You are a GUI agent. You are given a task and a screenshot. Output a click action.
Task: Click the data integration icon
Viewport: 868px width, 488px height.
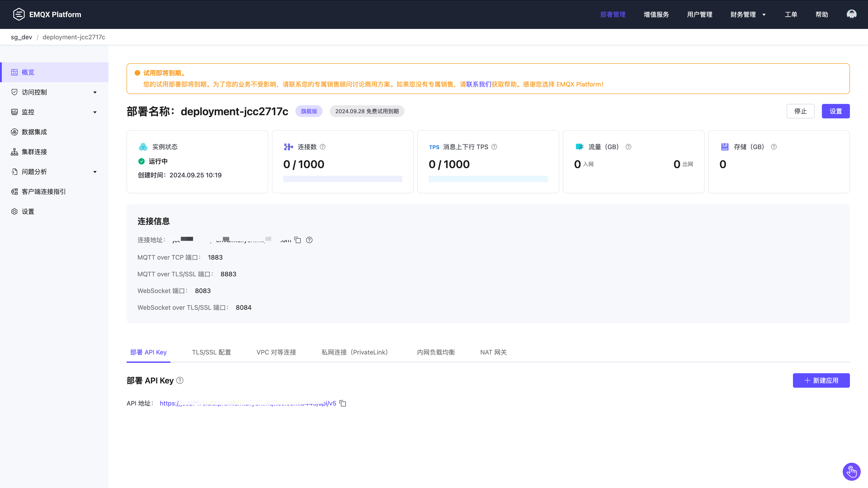pos(14,132)
